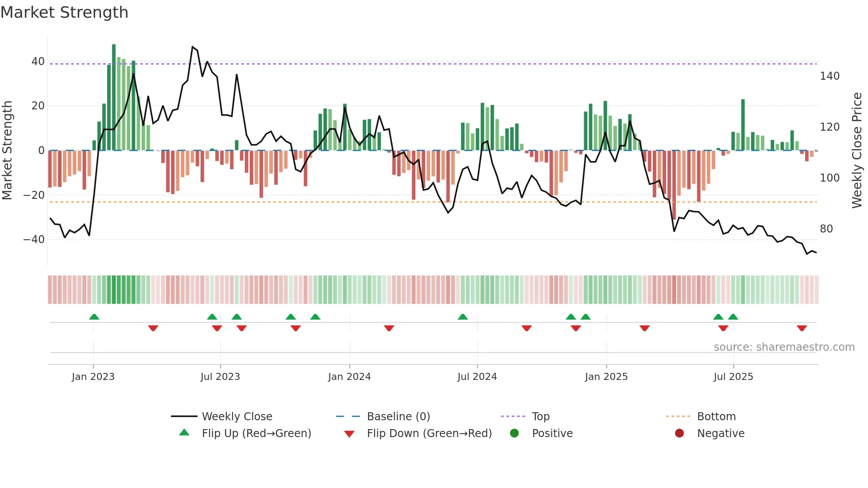Click the Jan 2024 x-axis label
Image resolution: width=868 pixels, height=488 pixels.
pyautogui.click(x=349, y=377)
